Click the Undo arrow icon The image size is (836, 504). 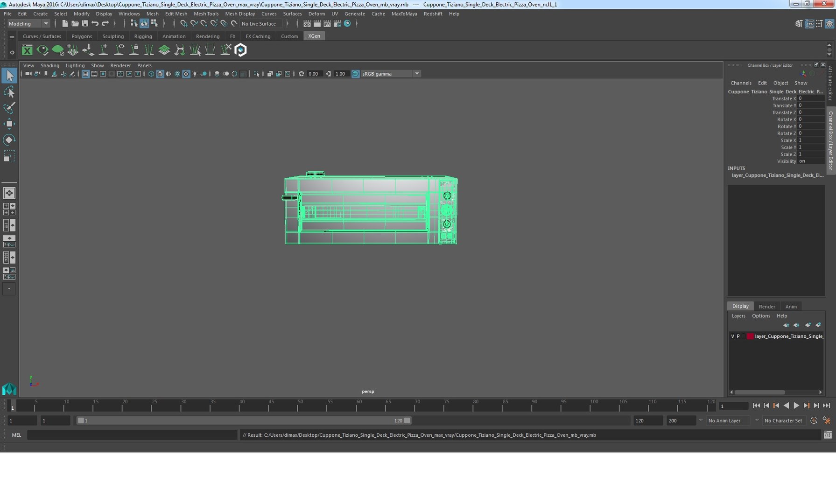(x=95, y=23)
